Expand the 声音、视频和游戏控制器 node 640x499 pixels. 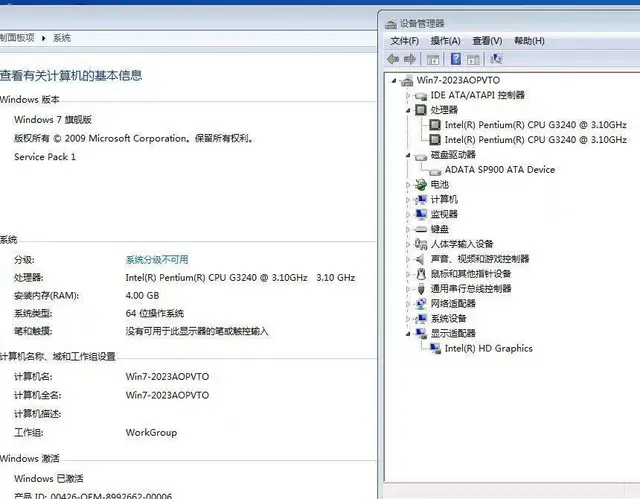408,259
